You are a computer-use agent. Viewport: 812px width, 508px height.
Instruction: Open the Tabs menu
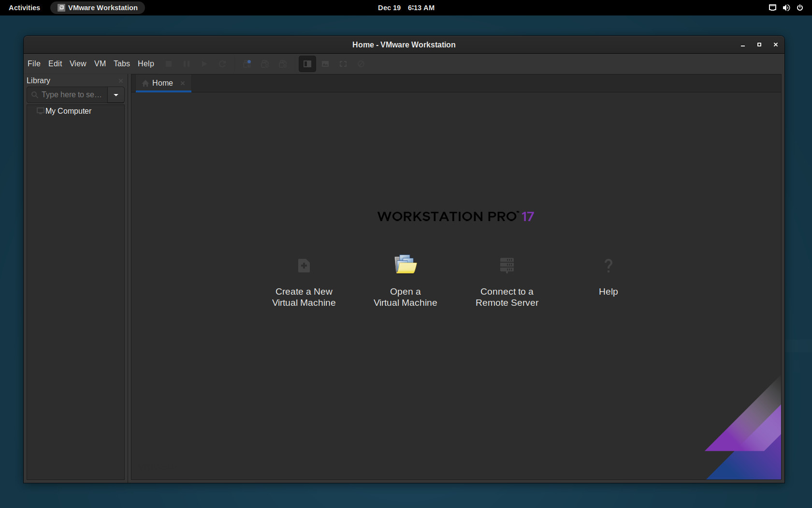(x=122, y=64)
